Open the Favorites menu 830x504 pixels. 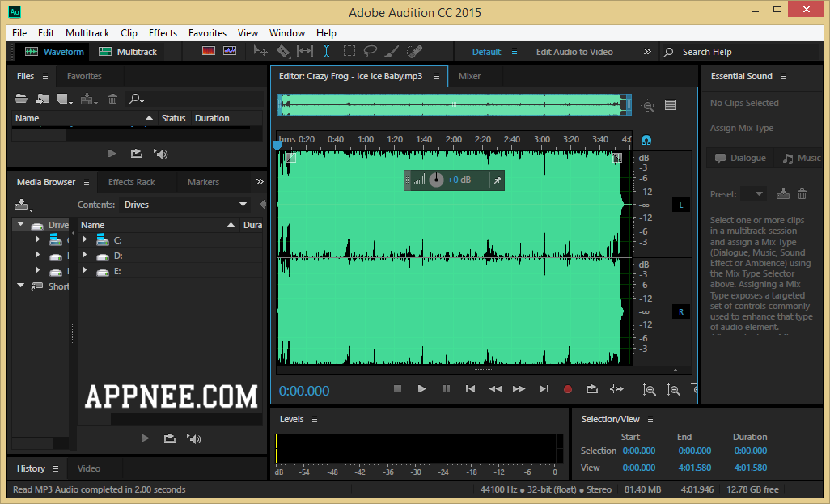coord(207,33)
